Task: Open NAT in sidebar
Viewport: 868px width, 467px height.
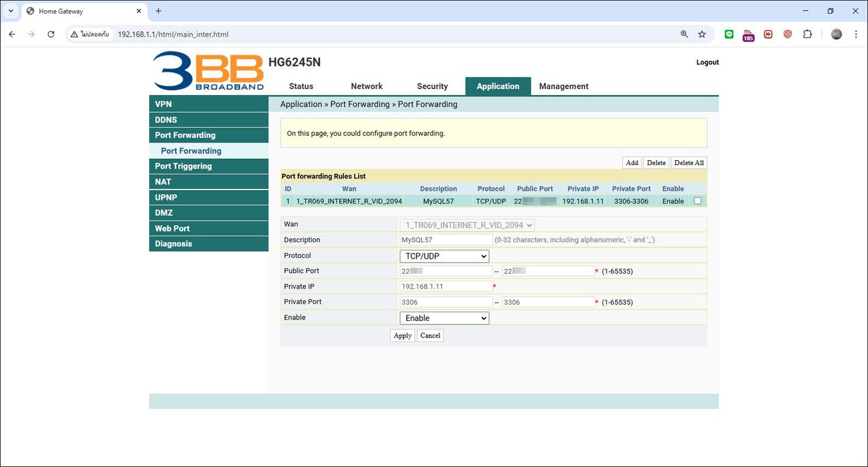Action: click(209, 182)
